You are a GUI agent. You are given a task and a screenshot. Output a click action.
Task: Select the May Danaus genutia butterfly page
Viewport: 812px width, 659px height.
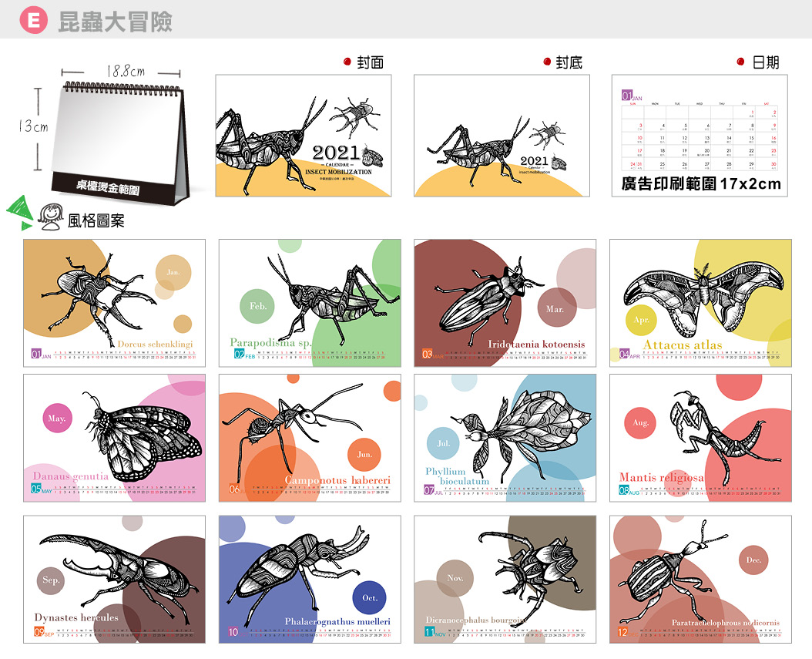[x=115, y=439]
